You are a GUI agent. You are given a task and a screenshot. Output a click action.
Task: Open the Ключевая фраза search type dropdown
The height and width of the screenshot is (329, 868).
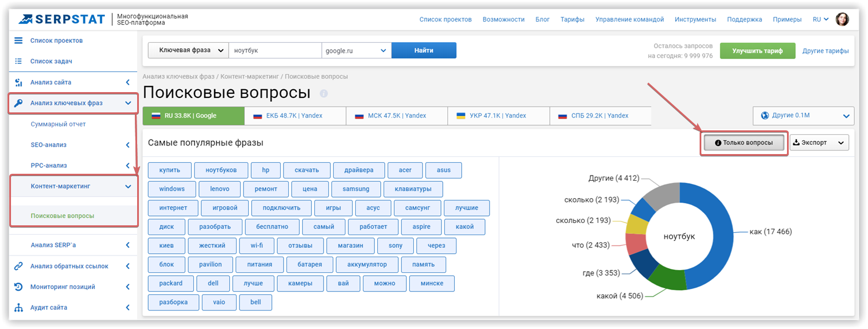(189, 50)
